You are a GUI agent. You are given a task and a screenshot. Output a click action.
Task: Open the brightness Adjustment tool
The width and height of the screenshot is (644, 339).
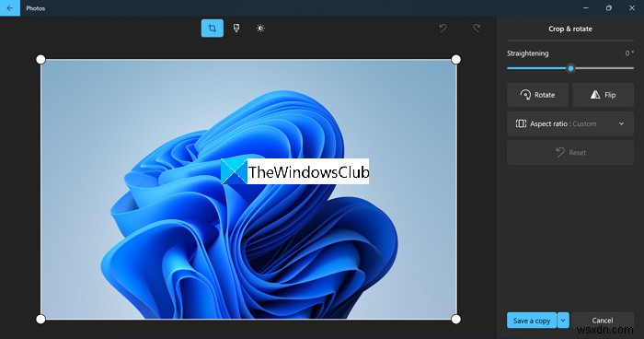tap(260, 28)
